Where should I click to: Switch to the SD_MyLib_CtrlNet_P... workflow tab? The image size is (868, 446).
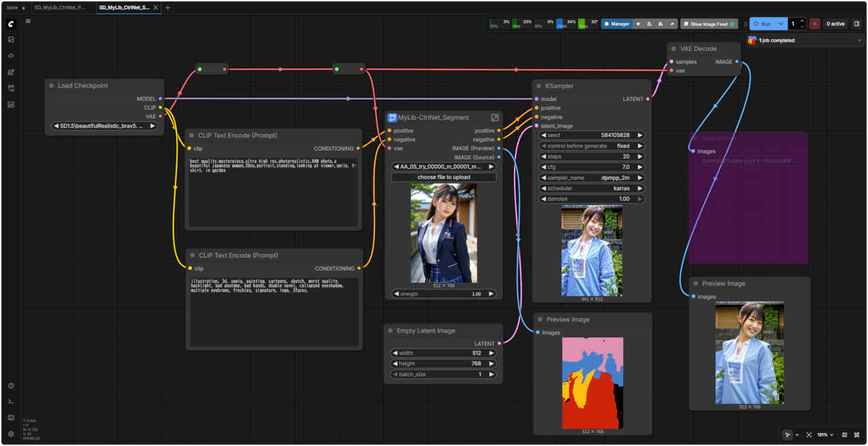[x=60, y=7]
